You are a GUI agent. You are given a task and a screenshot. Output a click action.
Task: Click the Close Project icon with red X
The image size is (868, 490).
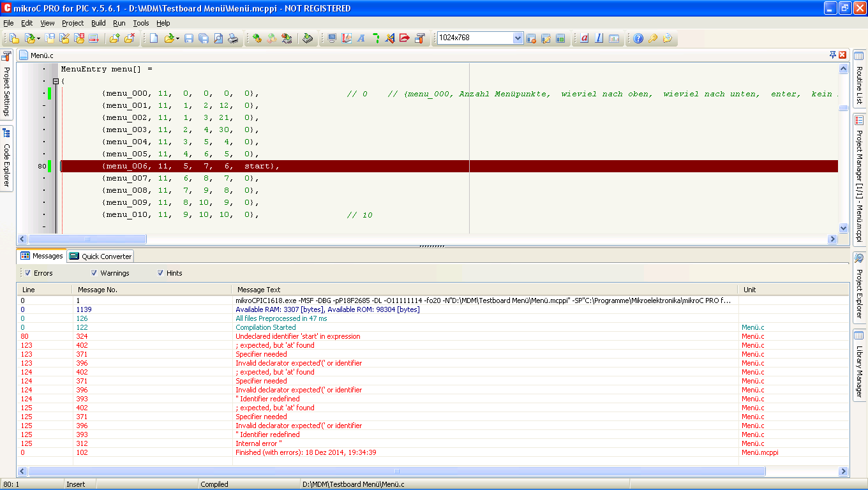(79, 38)
